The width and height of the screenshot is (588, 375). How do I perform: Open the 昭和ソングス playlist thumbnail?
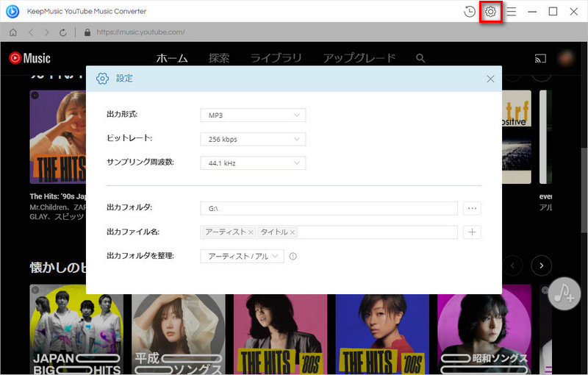[x=484, y=329]
